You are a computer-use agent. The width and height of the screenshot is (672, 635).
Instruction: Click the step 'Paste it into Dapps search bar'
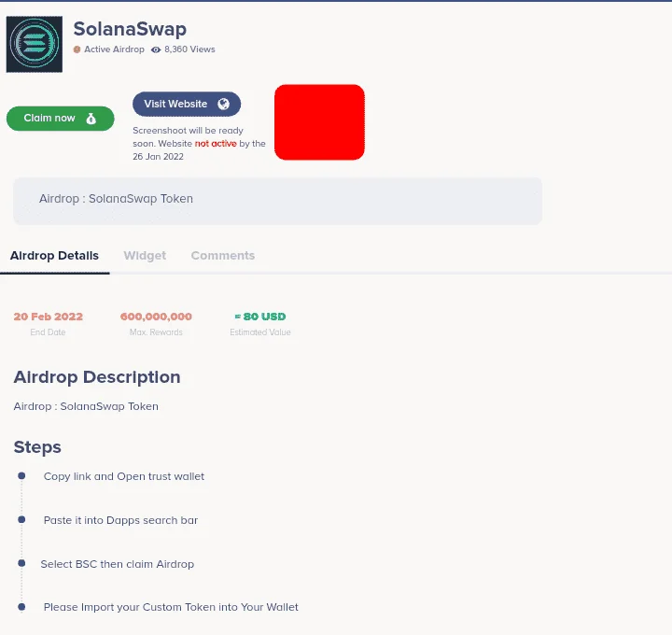120,520
